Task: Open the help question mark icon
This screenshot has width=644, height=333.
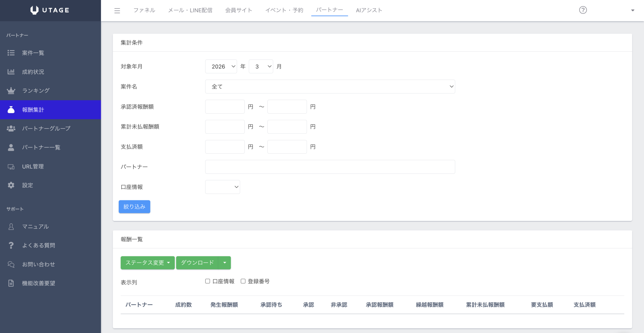Action: [583, 10]
